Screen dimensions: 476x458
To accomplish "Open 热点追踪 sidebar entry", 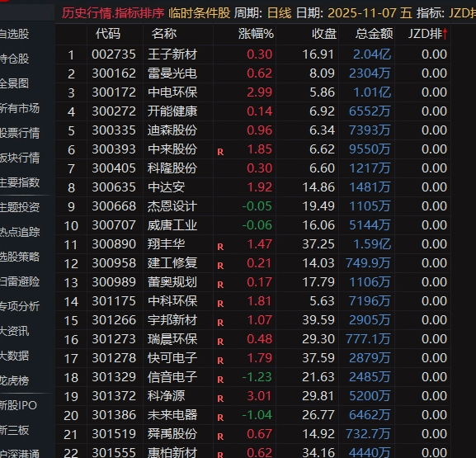I will click(20, 233).
